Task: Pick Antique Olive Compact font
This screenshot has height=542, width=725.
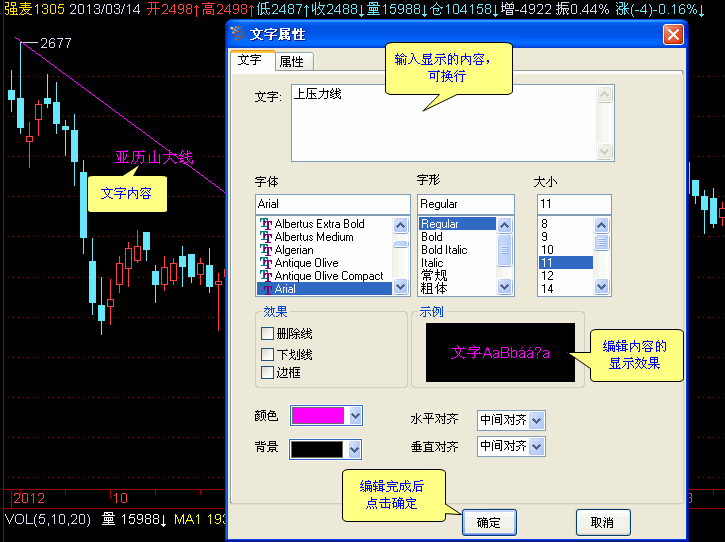Action: [328, 276]
